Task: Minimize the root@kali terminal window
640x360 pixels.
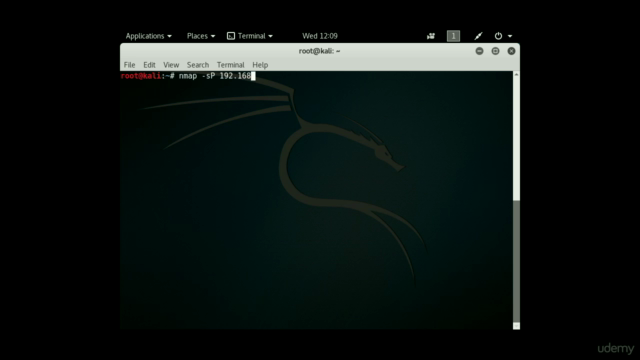Action: click(480, 51)
